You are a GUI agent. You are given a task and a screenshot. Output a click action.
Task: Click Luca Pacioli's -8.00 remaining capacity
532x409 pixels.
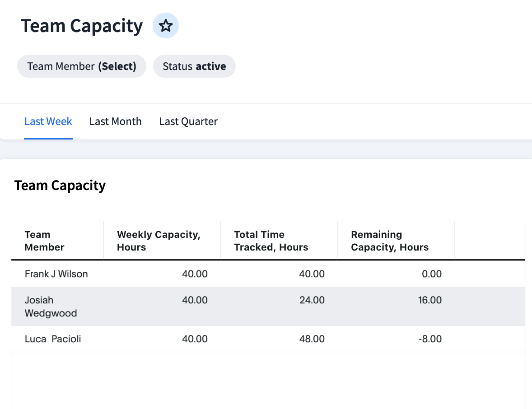point(429,339)
